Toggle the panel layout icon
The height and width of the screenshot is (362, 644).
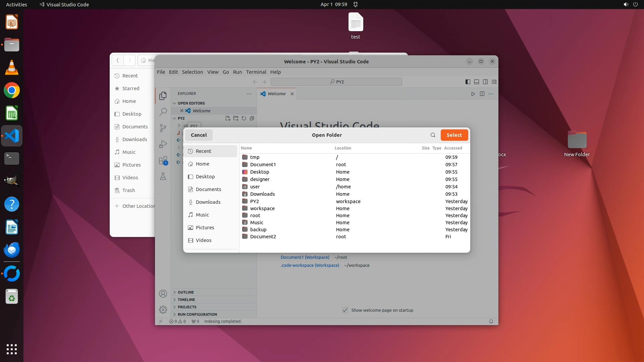pyautogui.click(x=477, y=82)
